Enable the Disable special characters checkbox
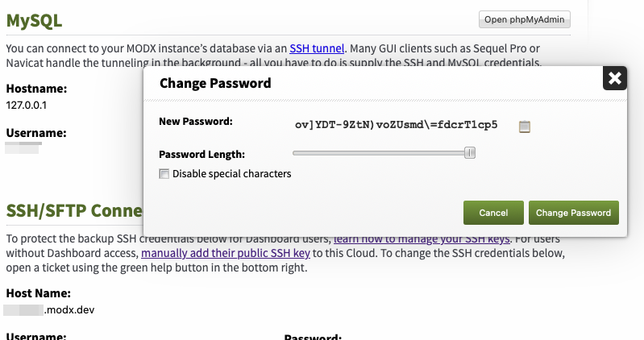The width and height of the screenshot is (644, 340). pyautogui.click(x=164, y=174)
